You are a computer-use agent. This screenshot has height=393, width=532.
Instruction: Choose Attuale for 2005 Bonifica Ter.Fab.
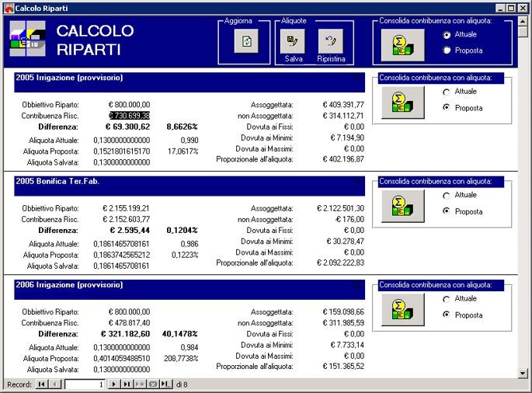click(x=447, y=195)
